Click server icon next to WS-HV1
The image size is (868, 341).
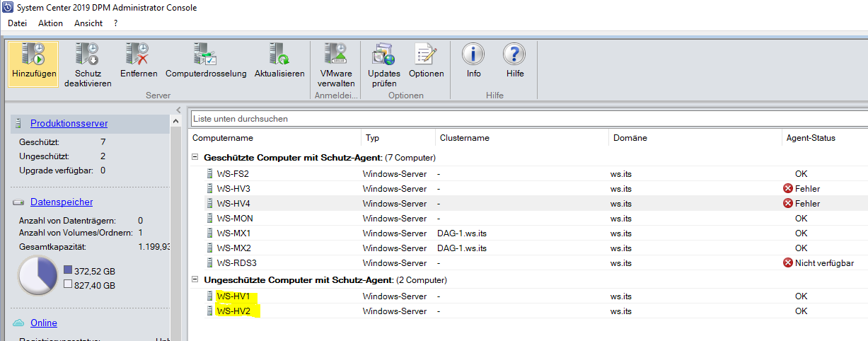(209, 296)
